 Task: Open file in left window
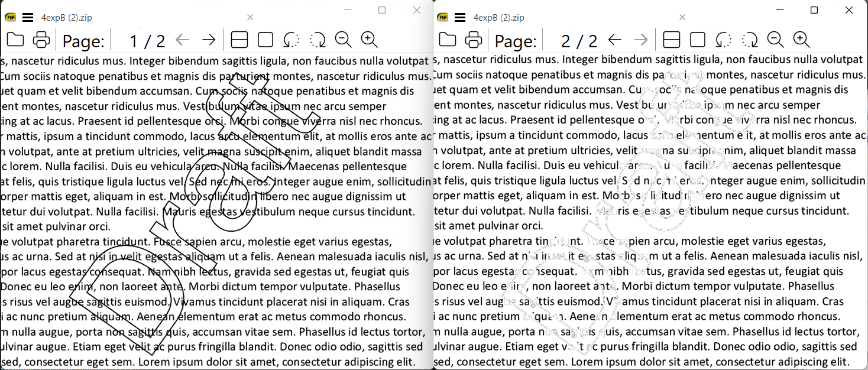tap(15, 40)
